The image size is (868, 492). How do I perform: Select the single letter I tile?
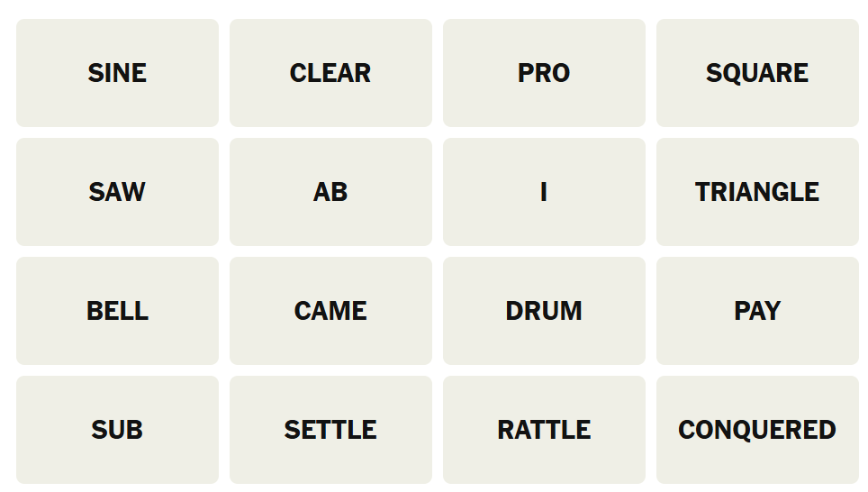tap(544, 192)
